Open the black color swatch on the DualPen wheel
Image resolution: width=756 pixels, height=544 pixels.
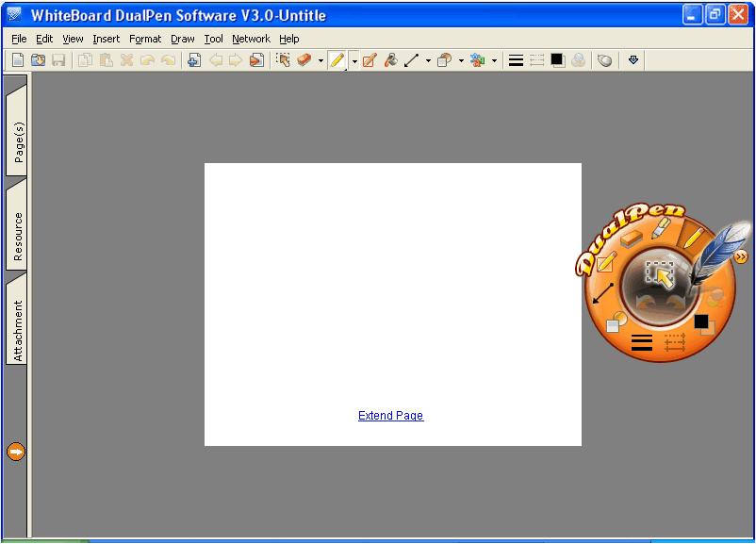[703, 322]
